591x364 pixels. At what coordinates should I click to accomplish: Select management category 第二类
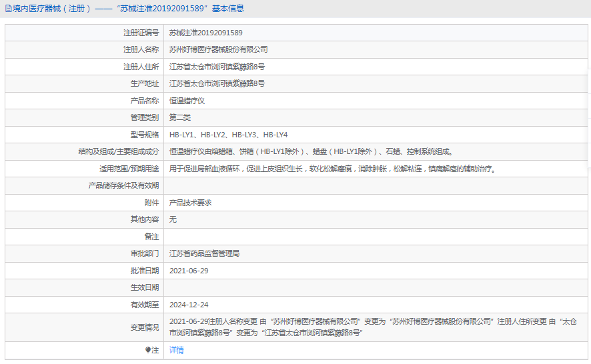click(180, 117)
